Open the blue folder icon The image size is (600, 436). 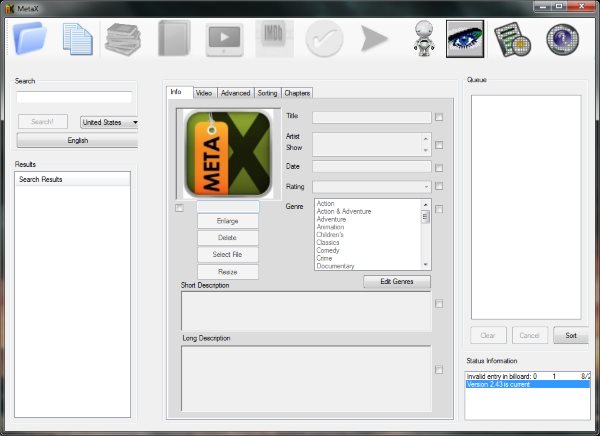click(x=30, y=38)
